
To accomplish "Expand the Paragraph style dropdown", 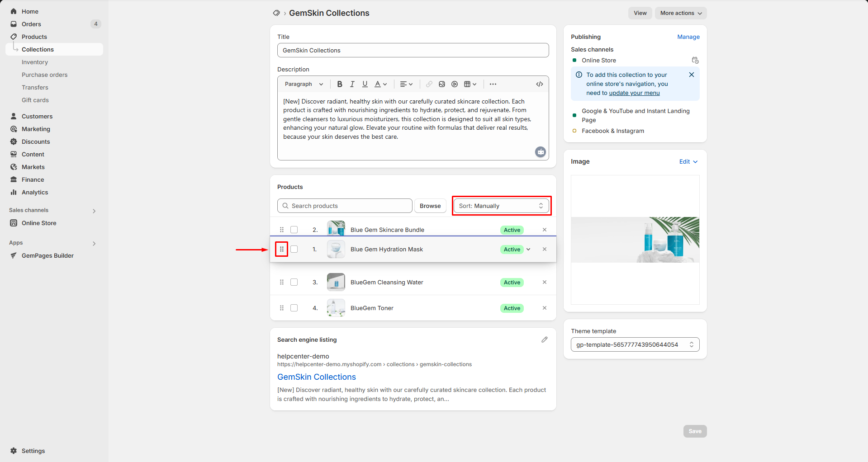I will click(304, 84).
